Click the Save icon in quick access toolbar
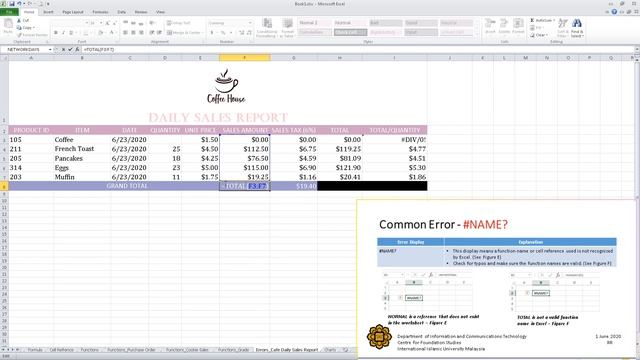This screenshot has width=640, height=360. point(11,4)
